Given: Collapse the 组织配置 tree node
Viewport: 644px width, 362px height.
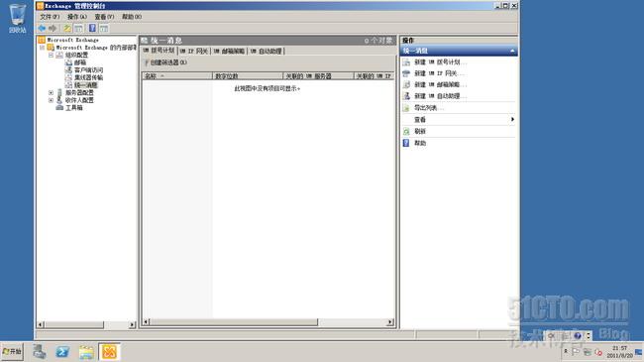Looking at the screenshot, I should [x=51, y=55].
